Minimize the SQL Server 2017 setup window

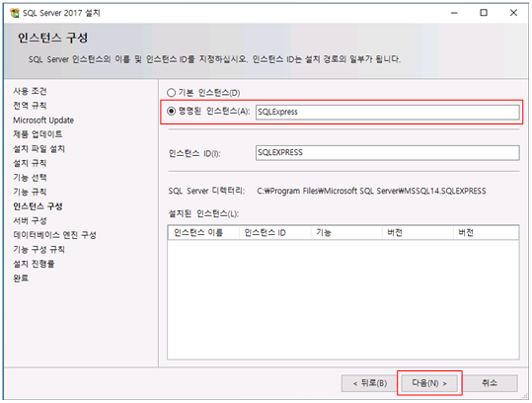[454, 13]
